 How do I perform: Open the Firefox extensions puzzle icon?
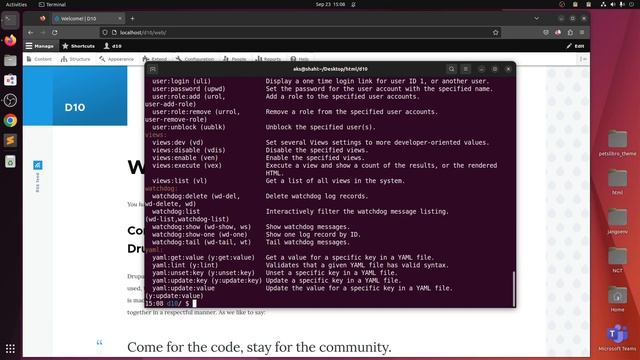(570, 32)
